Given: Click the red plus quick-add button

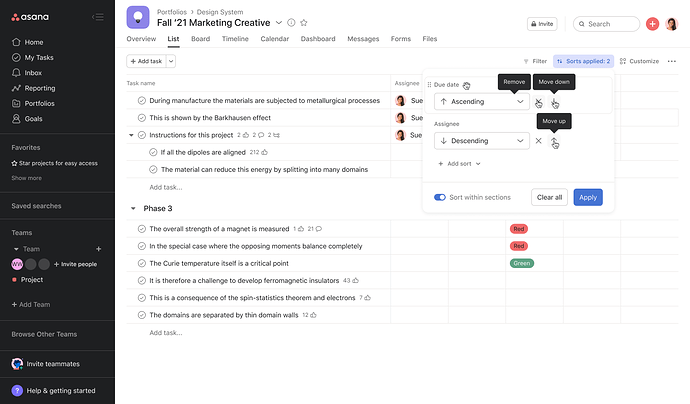Looking at the screenshot, I should point(652,24).
